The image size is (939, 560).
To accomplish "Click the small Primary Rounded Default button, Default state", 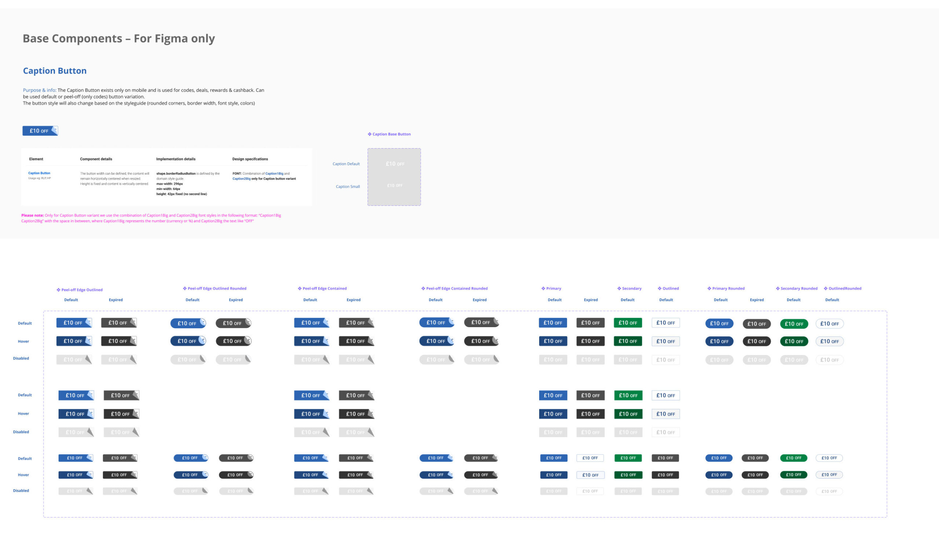I will click(x=719, y=458).
